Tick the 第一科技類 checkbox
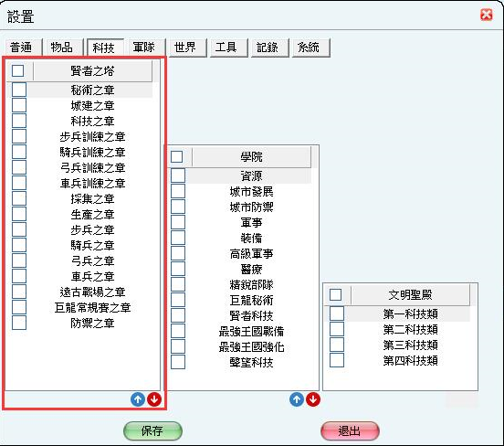Screen dimensions: 504x446 [x=337, y=313]
